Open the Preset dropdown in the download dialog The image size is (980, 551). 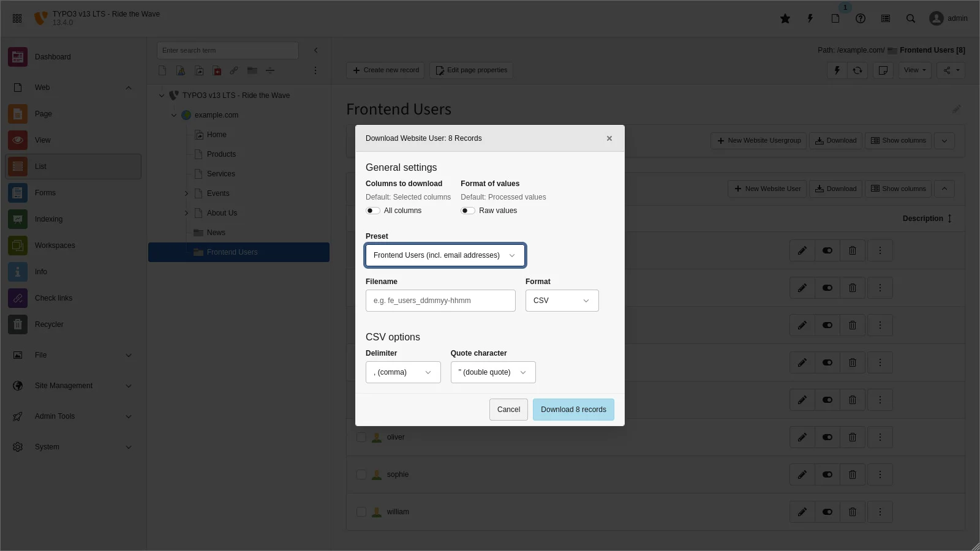(x=445, y=255)
